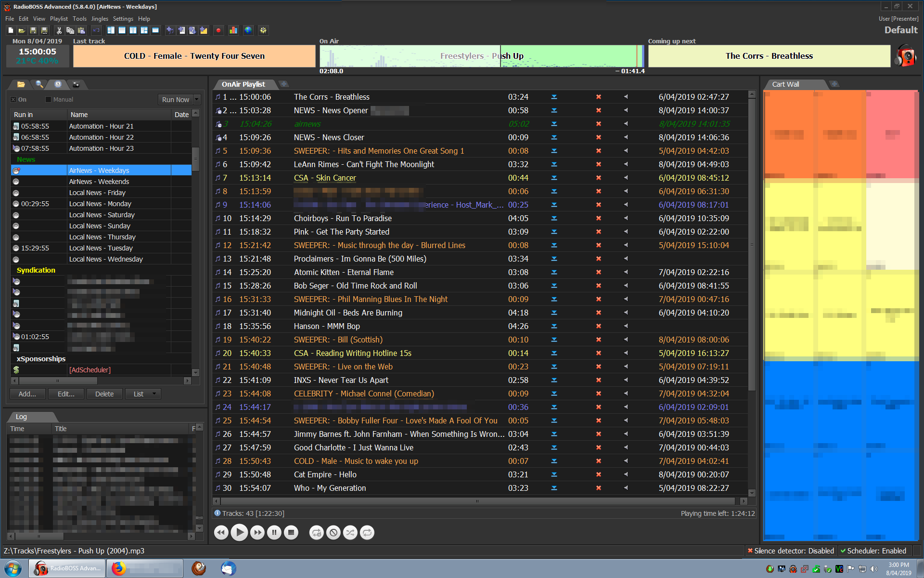
Task: Click the Run in column header
Action: coord(38,115)
